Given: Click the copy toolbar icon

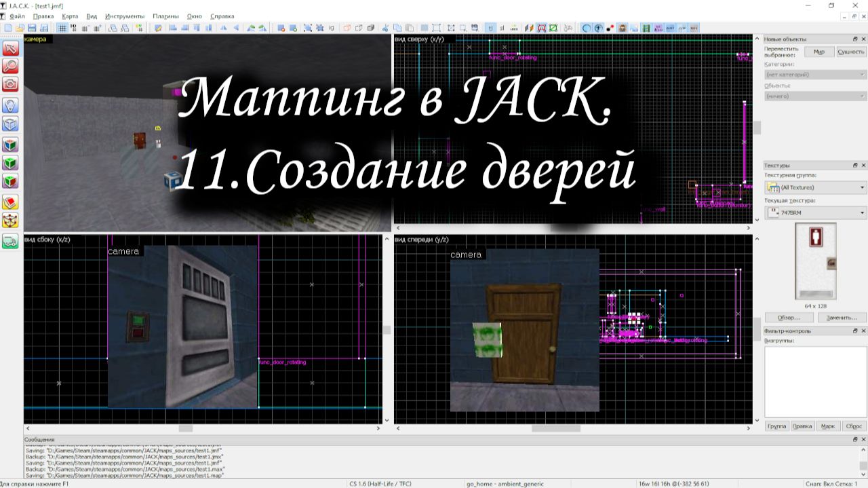Looking at the screenshot, I should 397,28.
